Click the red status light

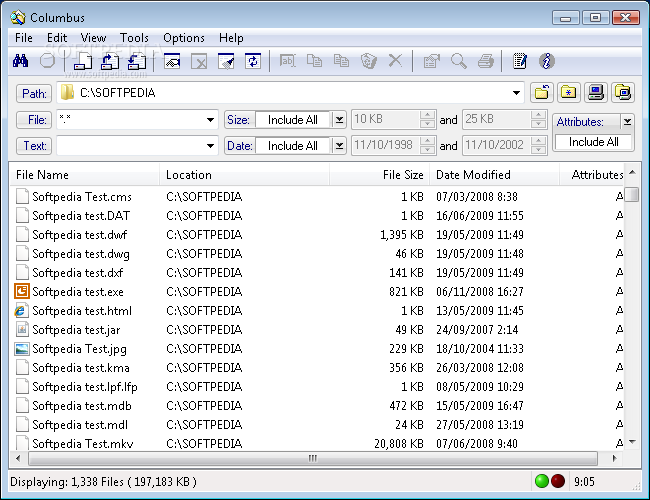pos(558,481)
